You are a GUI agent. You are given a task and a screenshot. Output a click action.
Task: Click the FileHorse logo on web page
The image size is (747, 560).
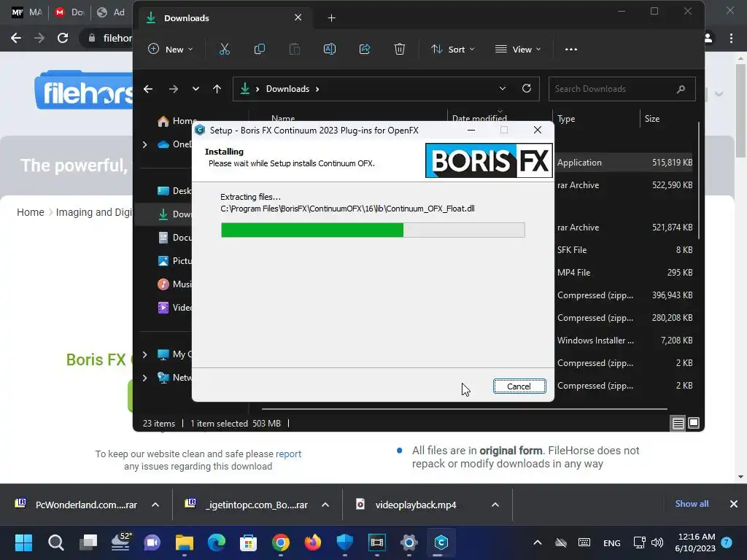coord(84,90)
